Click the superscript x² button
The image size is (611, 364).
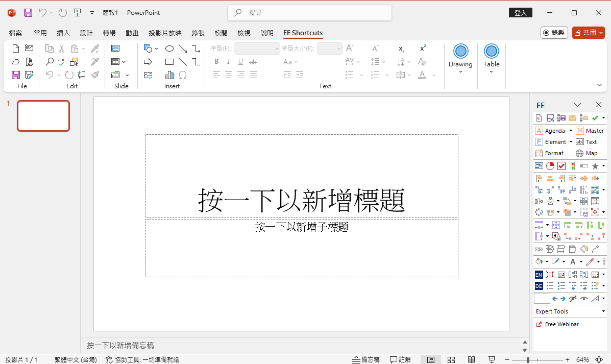point(423,48)
